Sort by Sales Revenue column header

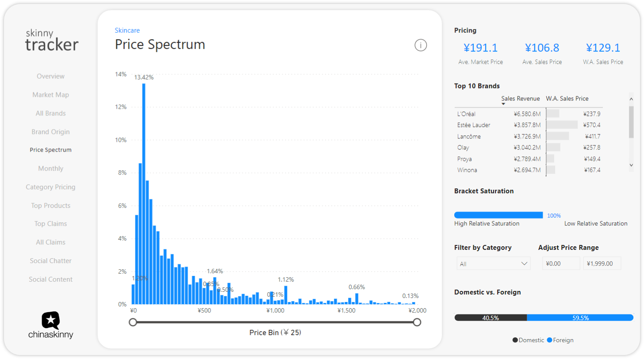[520, 99]
